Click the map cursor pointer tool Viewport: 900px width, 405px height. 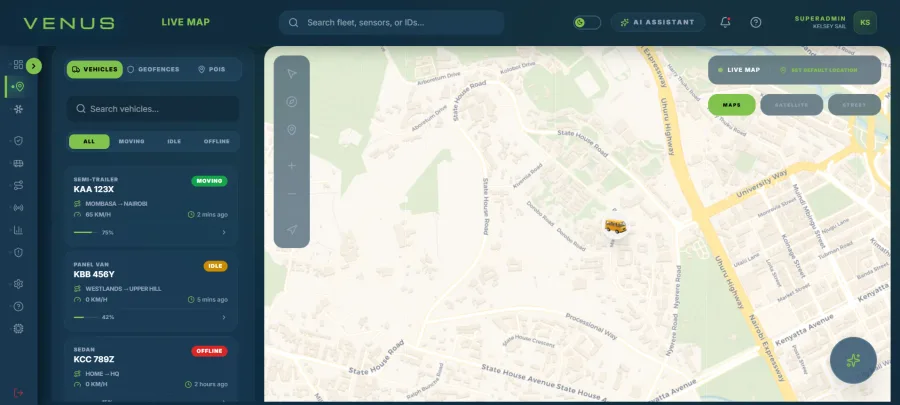pyautogui.click(x=292, y=73)
